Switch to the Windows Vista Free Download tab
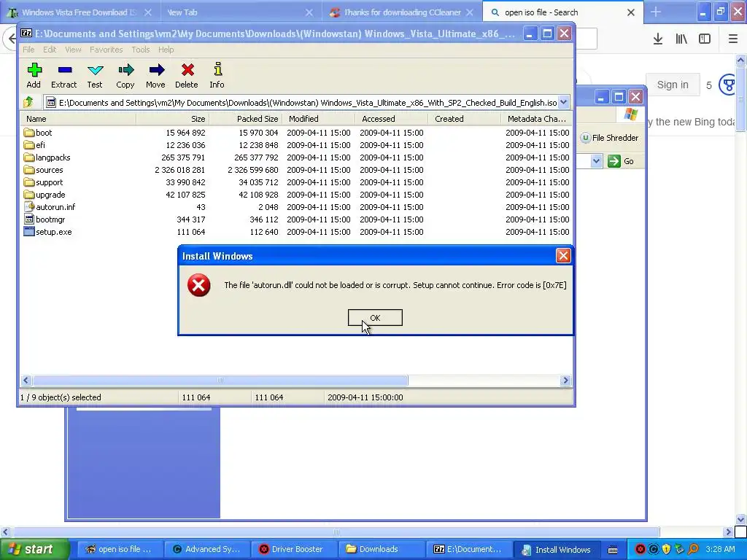 click(x=78, y=12)
